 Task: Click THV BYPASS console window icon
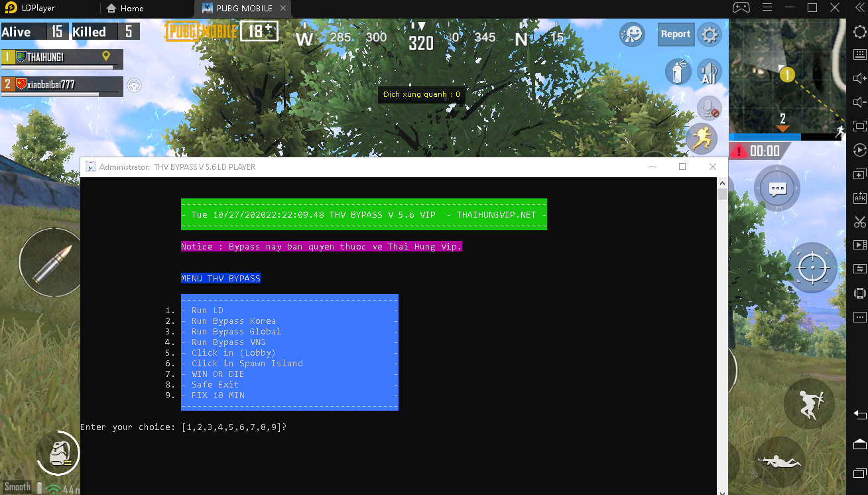[x=91, y=167]
